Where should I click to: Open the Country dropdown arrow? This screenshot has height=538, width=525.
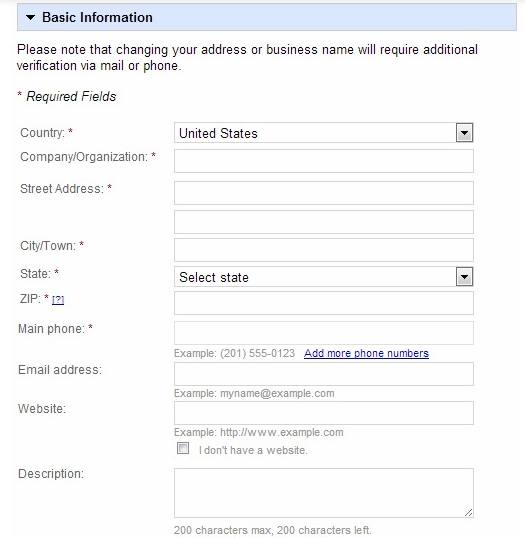pos(465,133)
